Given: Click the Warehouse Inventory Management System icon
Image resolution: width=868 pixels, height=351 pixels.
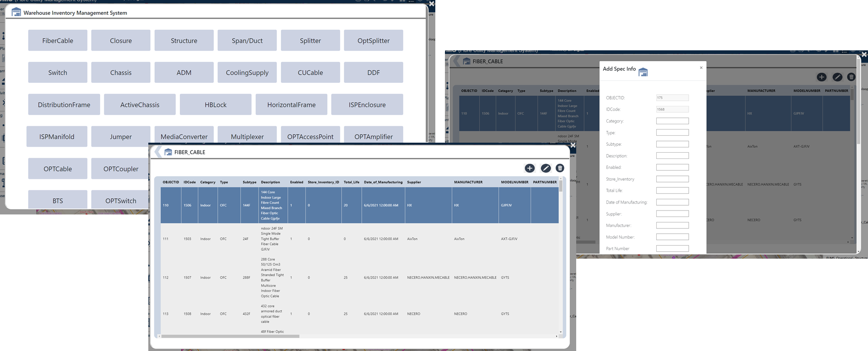Looking at the screenshot, I should (16, 12).
